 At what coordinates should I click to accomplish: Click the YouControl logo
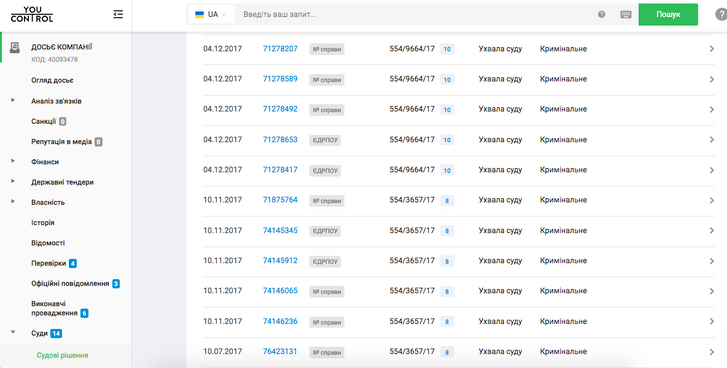(32, 14)
